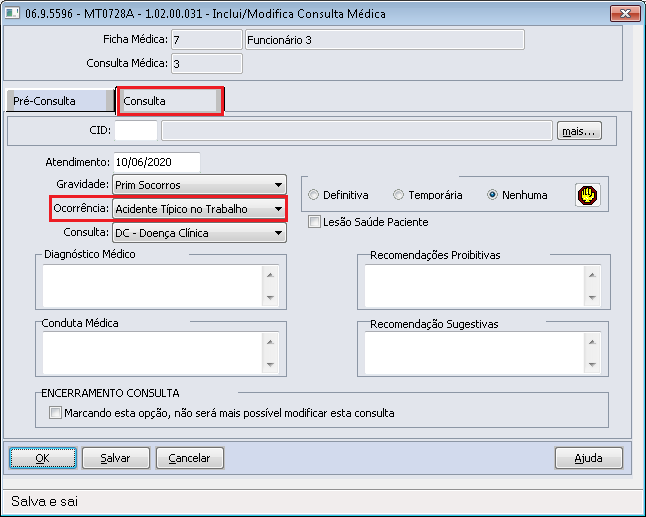
Task: Click Diagnóstico Médico scrollbar down arrow
Action: coord(270,297)
